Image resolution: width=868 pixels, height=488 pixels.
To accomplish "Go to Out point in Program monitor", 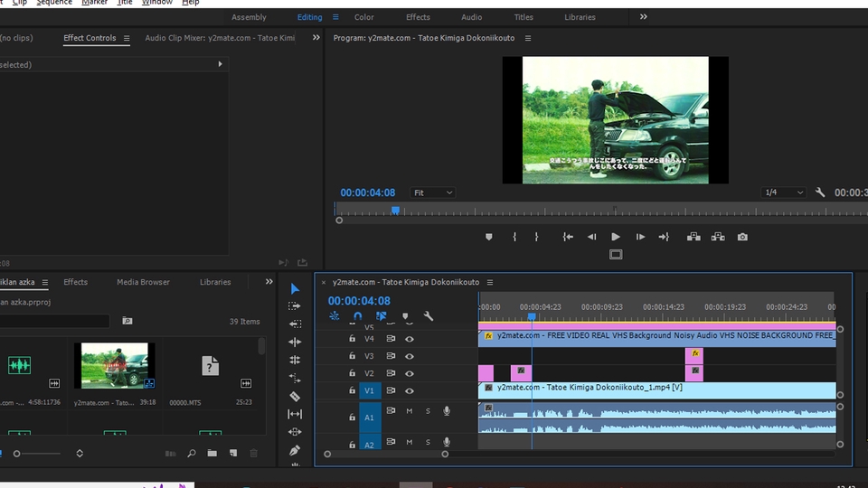I will pyautogui.click(x=664, y=237).
